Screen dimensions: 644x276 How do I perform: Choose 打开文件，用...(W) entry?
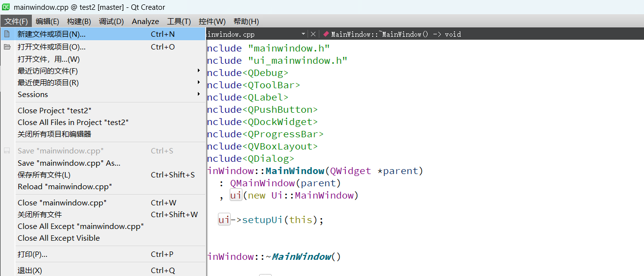tap(103, 59)
